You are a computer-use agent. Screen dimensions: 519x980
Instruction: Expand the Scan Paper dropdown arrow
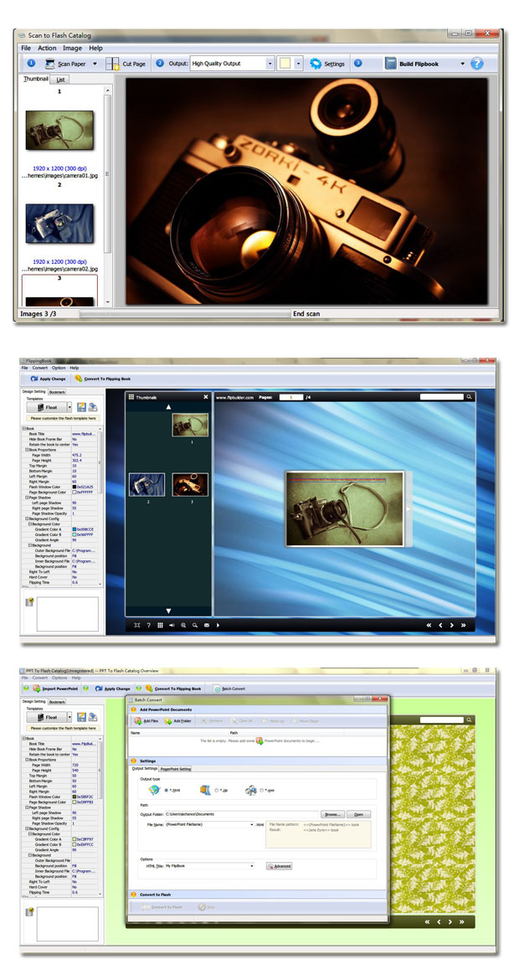pyautogui.click(x=95, y=64)
